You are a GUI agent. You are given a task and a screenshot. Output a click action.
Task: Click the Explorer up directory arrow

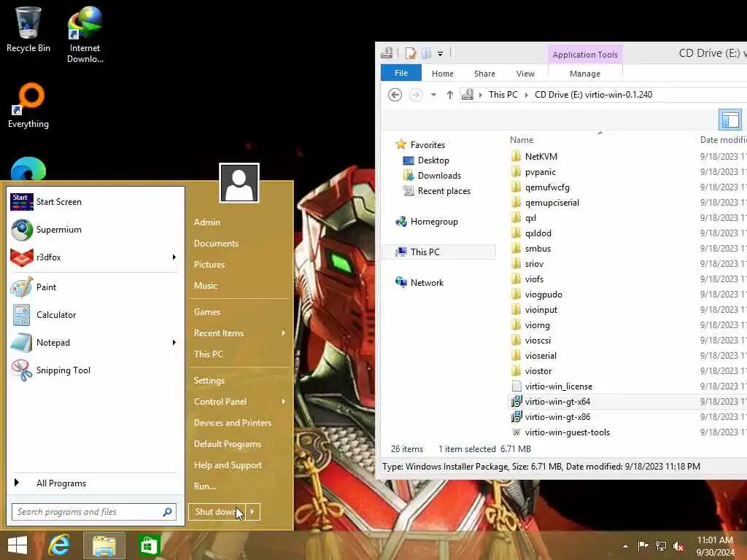tap(449, 95)
